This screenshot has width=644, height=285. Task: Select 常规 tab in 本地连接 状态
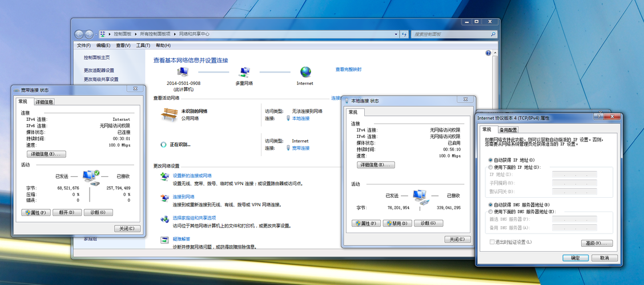click(353, 112)
